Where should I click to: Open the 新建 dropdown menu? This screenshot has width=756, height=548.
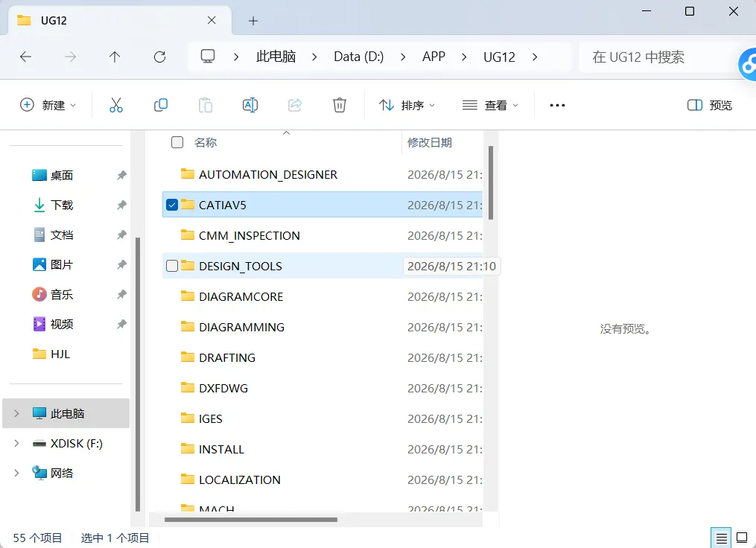[48, 105]
